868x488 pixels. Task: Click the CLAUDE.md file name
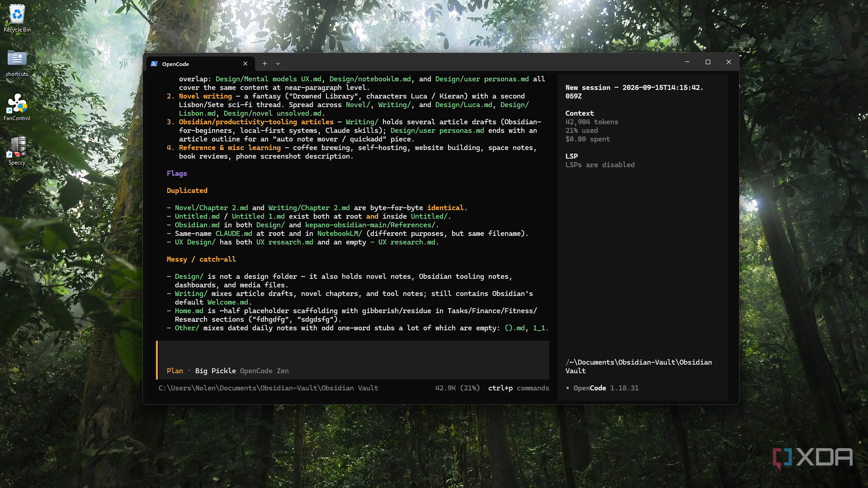234,234
